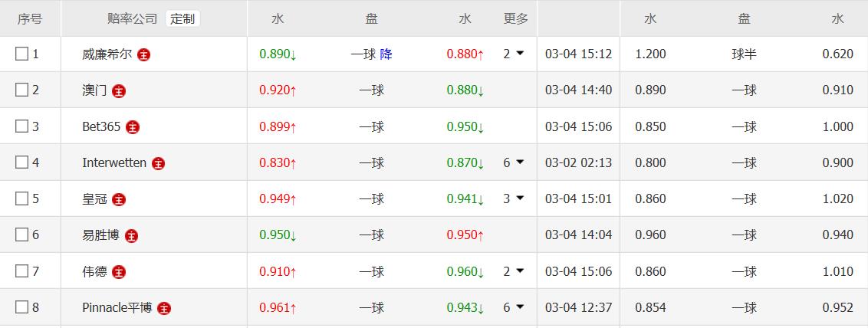Tick the checkbox for row 3 Bet365
Image resolution: width=868 pixels, height=328 pixels.
click(x=21, y=126)
